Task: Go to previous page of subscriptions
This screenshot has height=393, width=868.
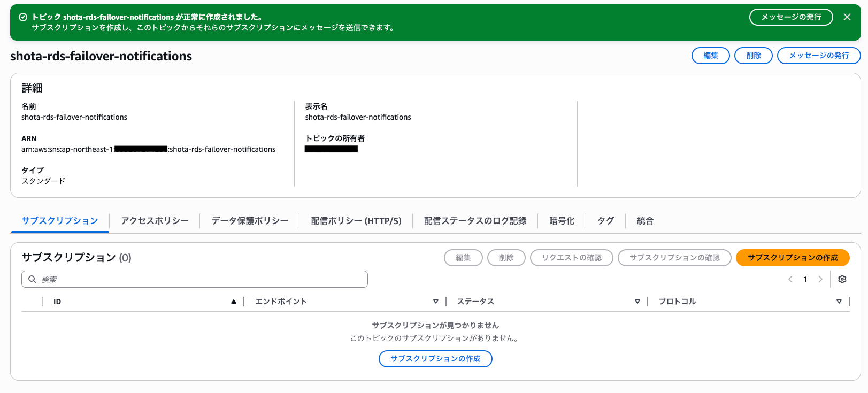Action: 790,279
